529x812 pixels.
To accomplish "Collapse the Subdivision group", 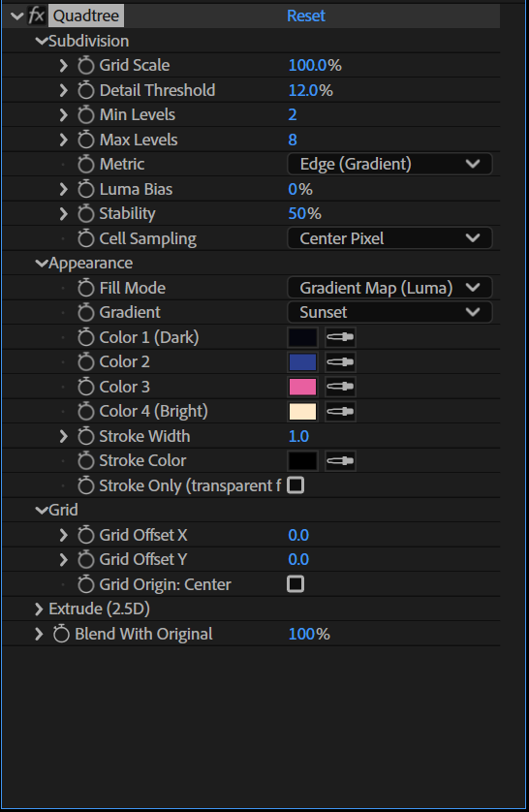I will [x=42, y=41].
